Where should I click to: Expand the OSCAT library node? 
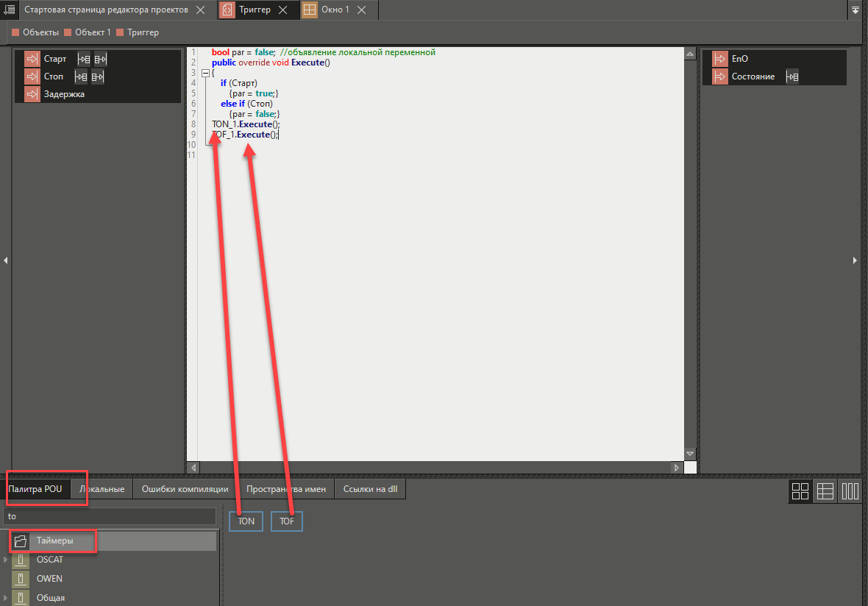pos(6,560)
